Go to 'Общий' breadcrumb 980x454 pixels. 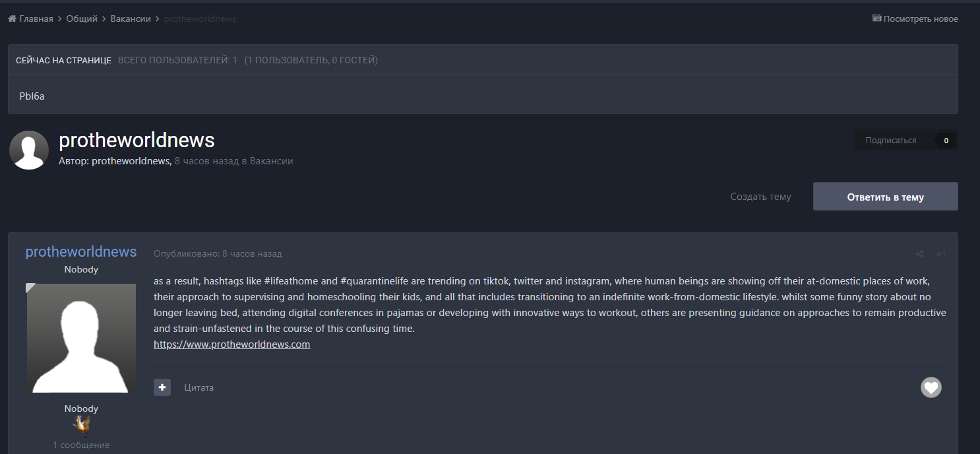point(82,19)
